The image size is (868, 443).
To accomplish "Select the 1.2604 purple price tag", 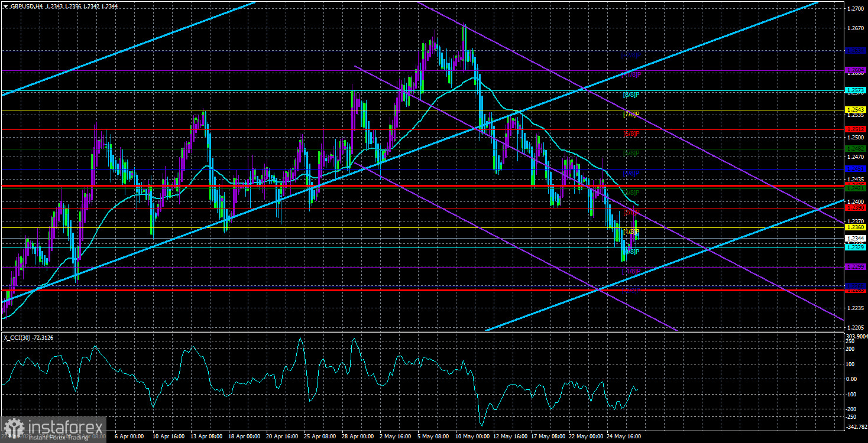I will click(856, 70).
